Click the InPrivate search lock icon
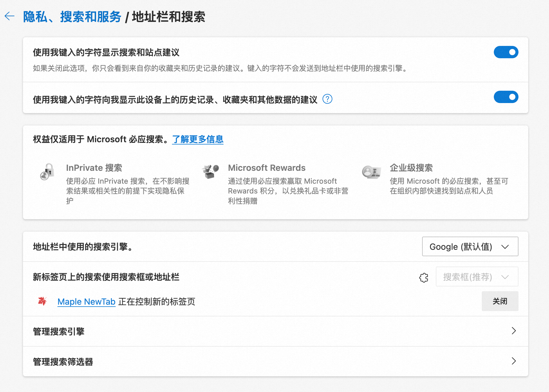The image size is (549, 392). (47, 172)
